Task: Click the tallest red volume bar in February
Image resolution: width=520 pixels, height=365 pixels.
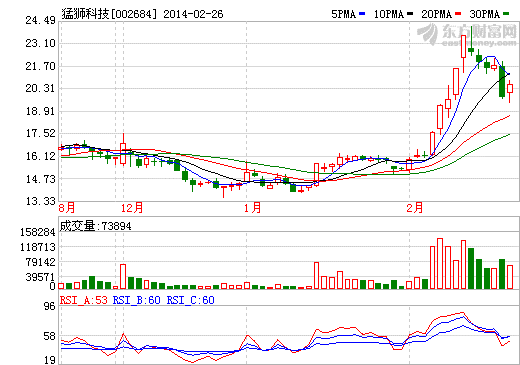Action: tap(440, 263)
